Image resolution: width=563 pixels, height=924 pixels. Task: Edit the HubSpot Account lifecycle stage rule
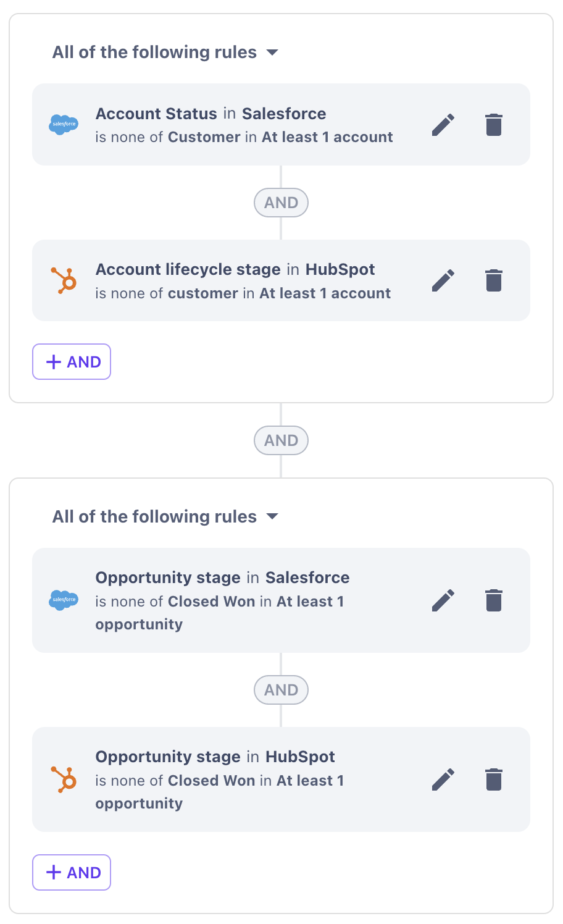click(443, 280)
